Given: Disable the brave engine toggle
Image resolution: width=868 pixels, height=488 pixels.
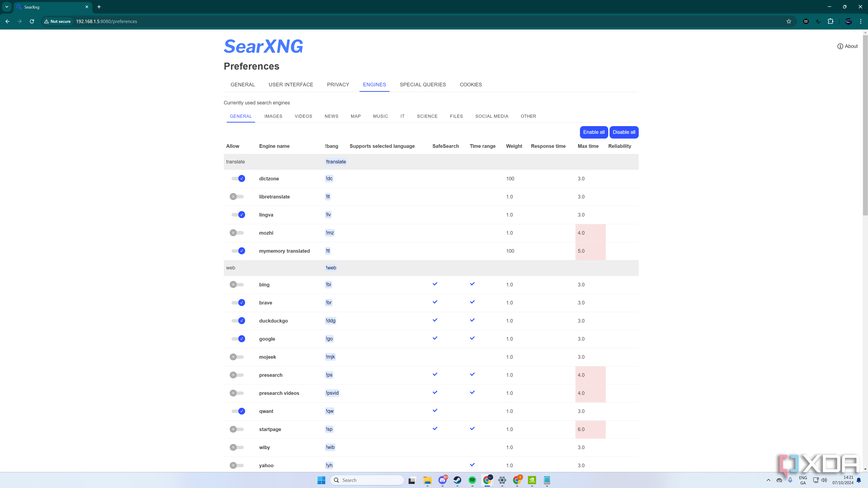Looking at the screenshot, I should [238, 303].
